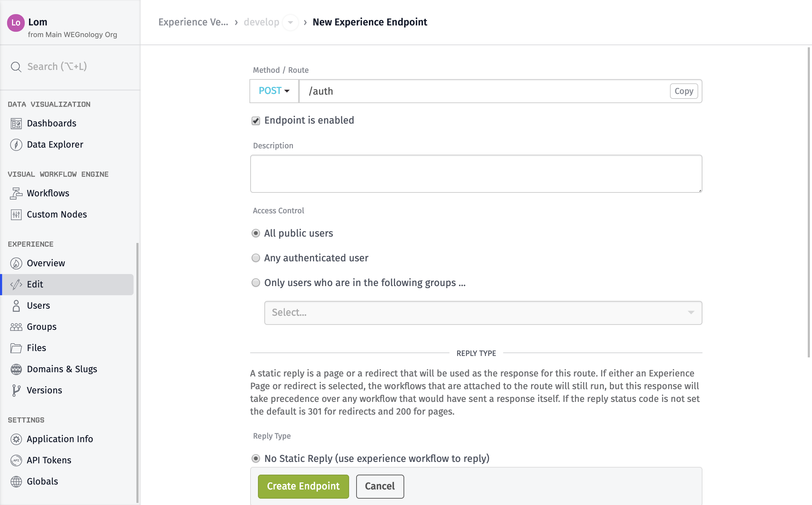The image size is (812, 505).
Task: Click the Users icon in sidebar
Action: 16,305
